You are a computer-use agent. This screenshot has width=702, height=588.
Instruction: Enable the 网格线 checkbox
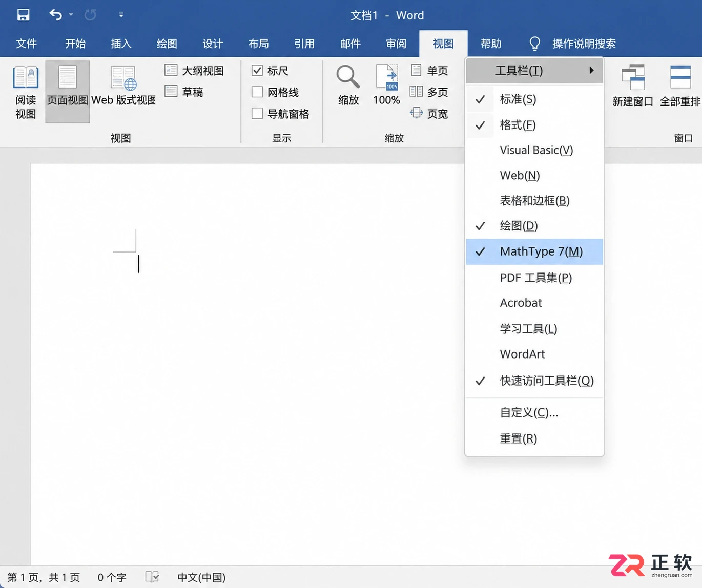click(x=257, y=92)
